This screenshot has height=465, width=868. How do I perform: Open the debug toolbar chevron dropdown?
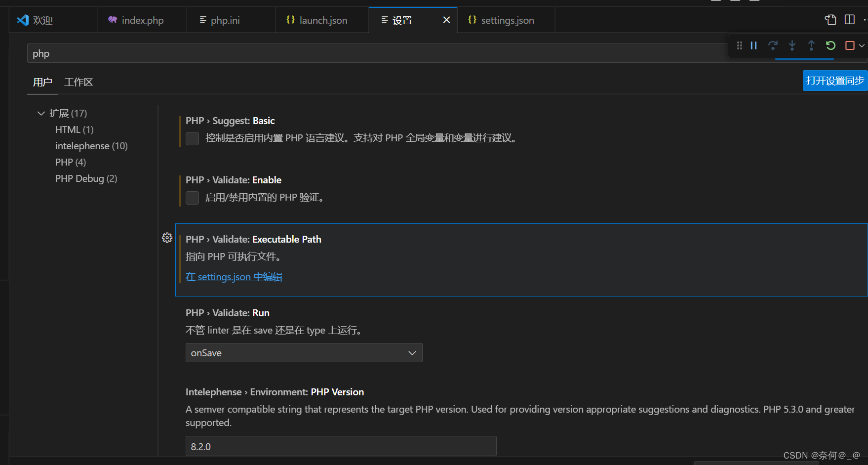(x=862, y=45)
